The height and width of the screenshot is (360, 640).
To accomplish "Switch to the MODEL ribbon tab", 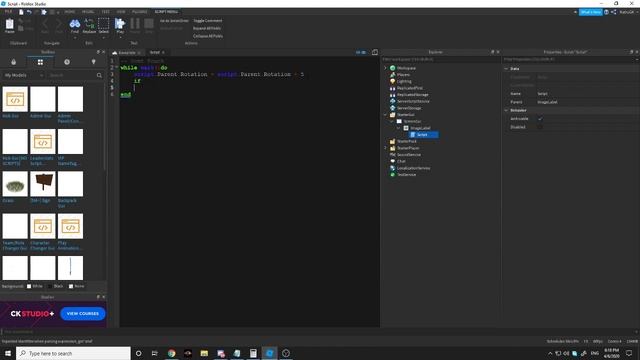I will pos(88,12).
